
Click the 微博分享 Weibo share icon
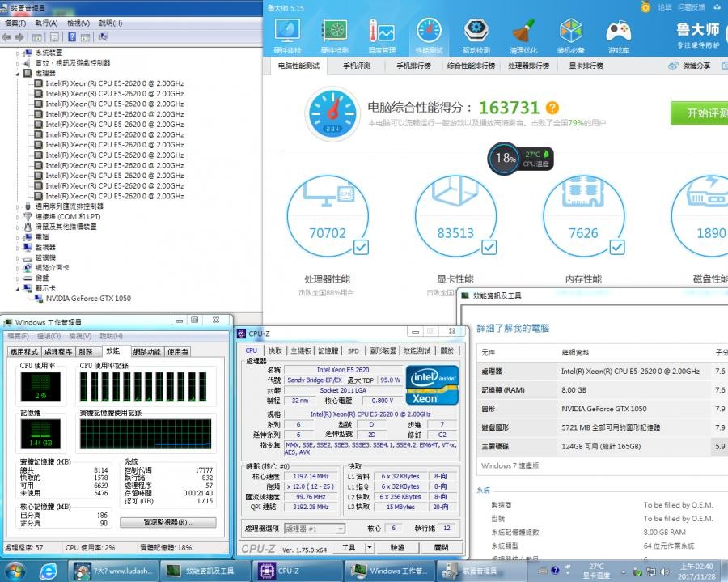click(673, 66)
